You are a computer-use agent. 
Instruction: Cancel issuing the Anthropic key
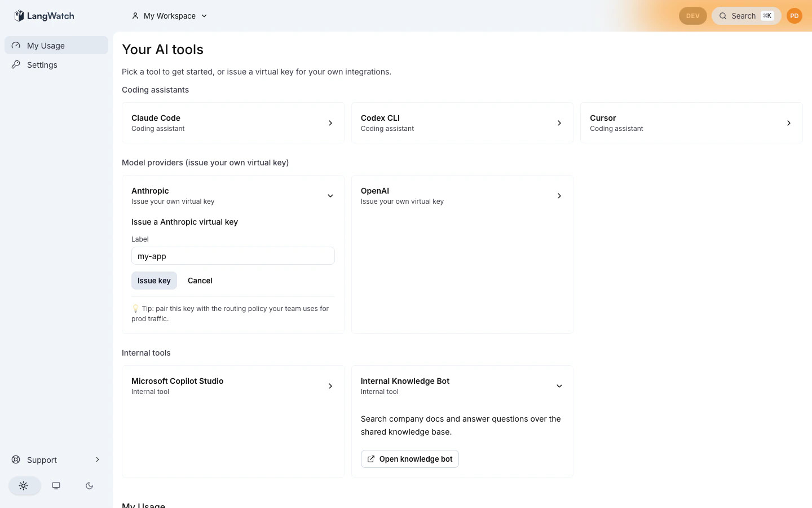pos(200,281)
